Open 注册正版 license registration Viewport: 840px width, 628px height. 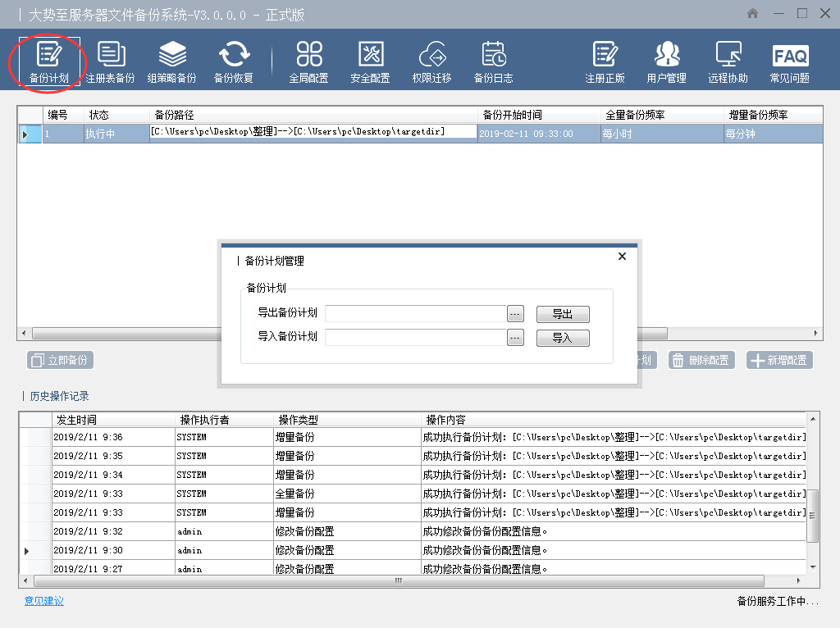[x=605, y=62]
